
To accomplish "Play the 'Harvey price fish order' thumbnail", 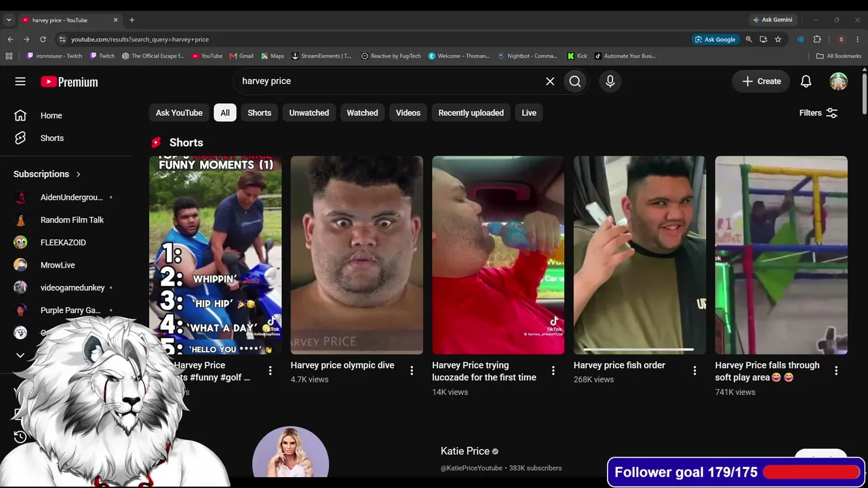I will pyautogui.click(x=639, y=256).
